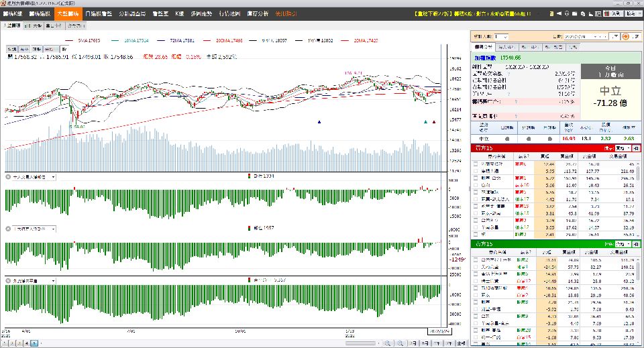Check the second row checkbox in the 買方15 list
644x348 pixels.
pyautogui.click(x=476, y=171)
